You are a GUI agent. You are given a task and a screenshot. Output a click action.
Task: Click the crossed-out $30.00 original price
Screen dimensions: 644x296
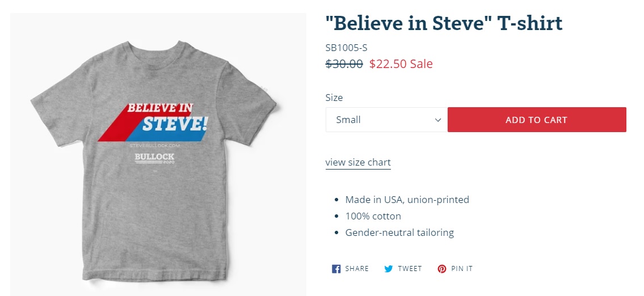[344, 64]
